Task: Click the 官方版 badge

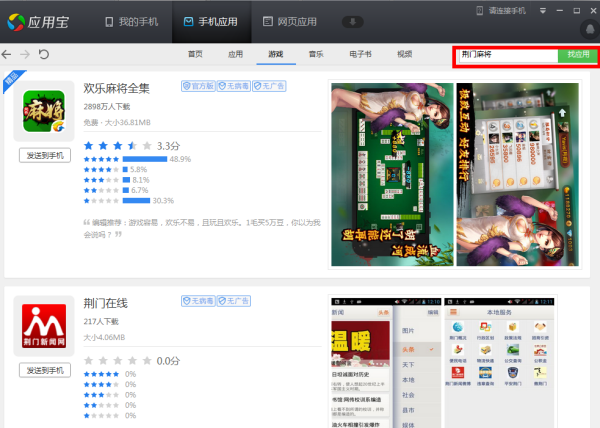Action: 198,86
